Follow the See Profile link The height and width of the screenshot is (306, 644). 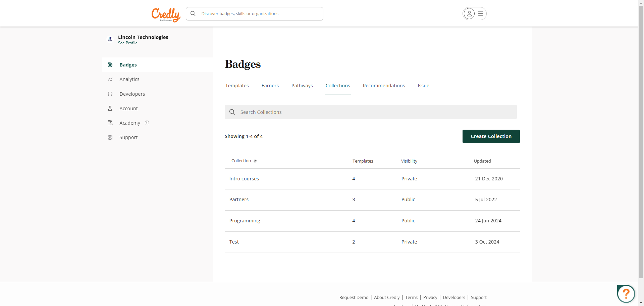point(128,43)
